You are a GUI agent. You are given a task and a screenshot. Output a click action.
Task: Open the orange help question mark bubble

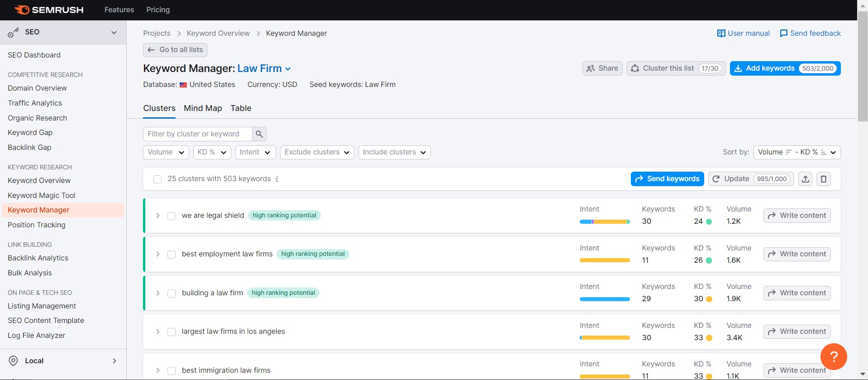833,356
